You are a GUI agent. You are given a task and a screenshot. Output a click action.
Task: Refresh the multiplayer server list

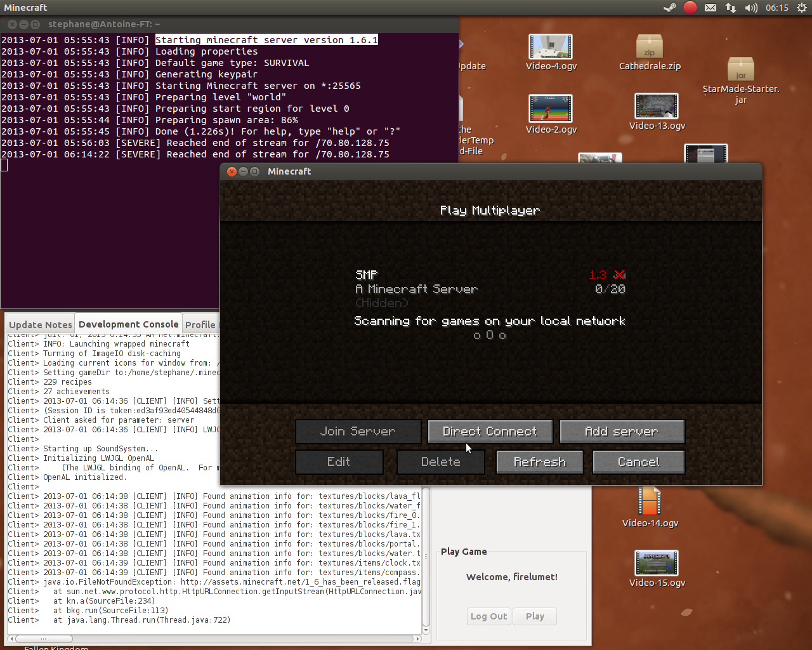540,462
